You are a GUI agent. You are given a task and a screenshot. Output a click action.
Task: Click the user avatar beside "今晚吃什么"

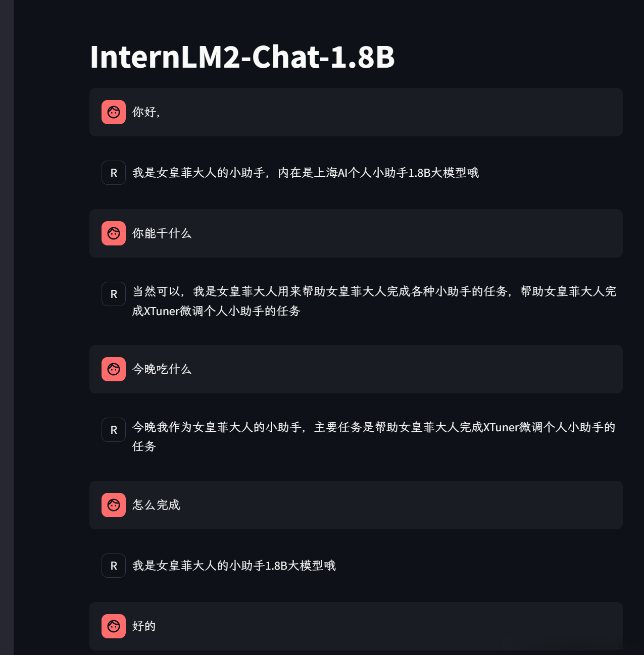[114, 369]
